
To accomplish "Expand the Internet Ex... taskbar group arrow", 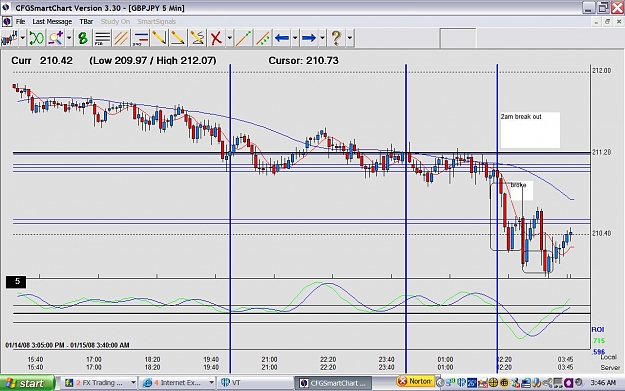I will pos(211,383).
